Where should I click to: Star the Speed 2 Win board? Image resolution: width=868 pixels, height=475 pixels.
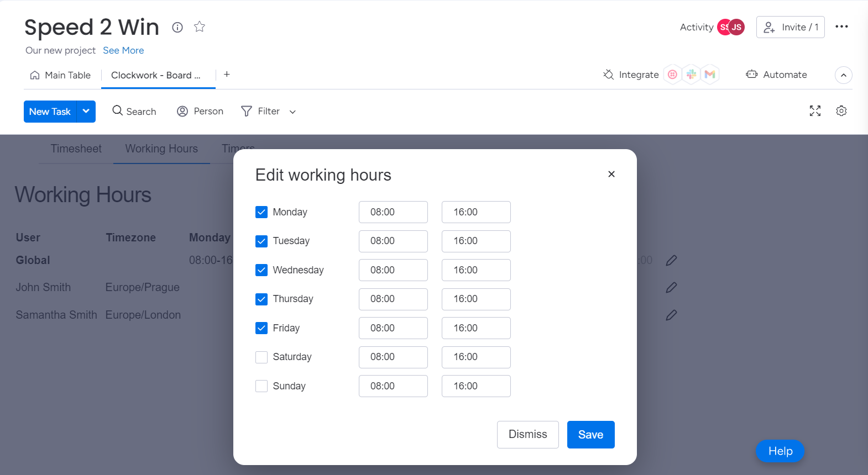200,27
